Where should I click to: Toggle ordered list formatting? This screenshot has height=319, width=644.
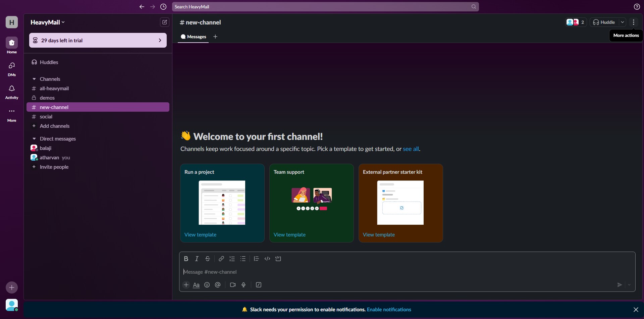[232, 259]
